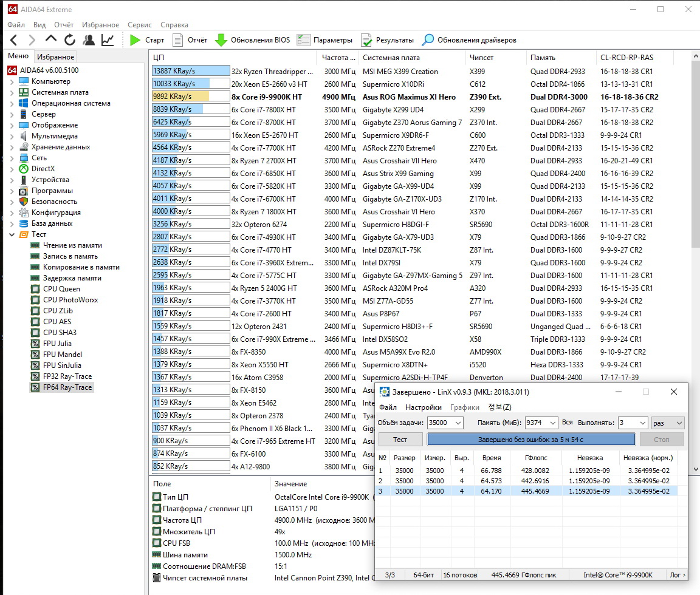Open the CPU AES benchmark
This screenshot has height=595, width=700.
pos(57,322)
